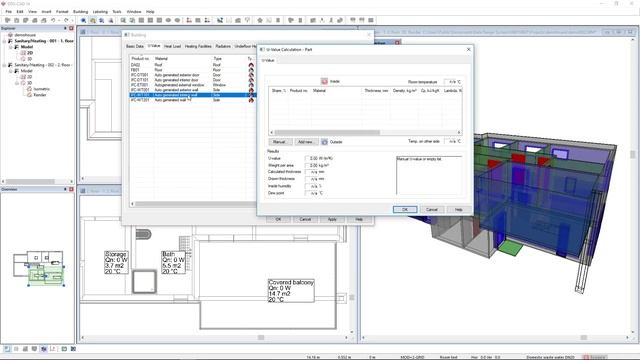The height and width of the screenshot is (360, 640).
Task: Click horizontal scrollbar of the U-Value layer table
Action: coord(327,132)
